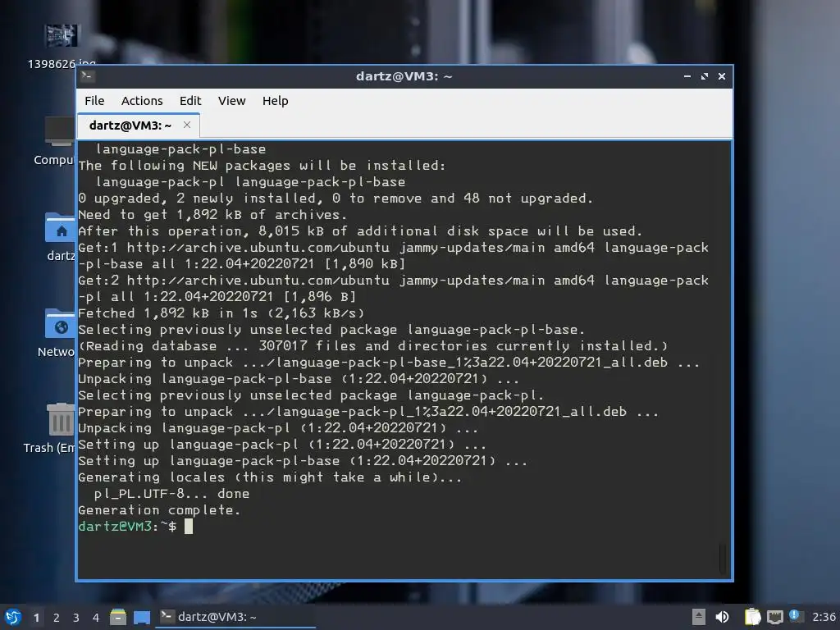The image size is (840, 630).
Task: Click 'Setting up language-pack-pl-base' line
Action: click(x=303, y=461)
